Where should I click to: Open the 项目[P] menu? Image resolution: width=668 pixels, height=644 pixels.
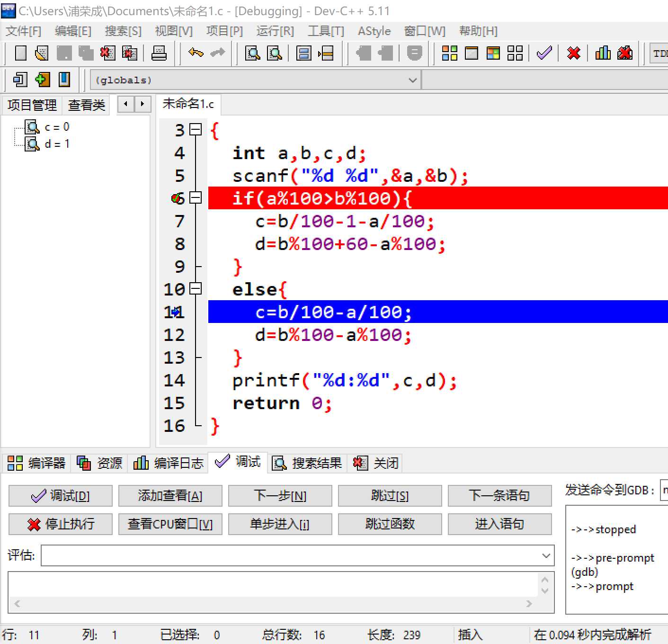point(224,31)
